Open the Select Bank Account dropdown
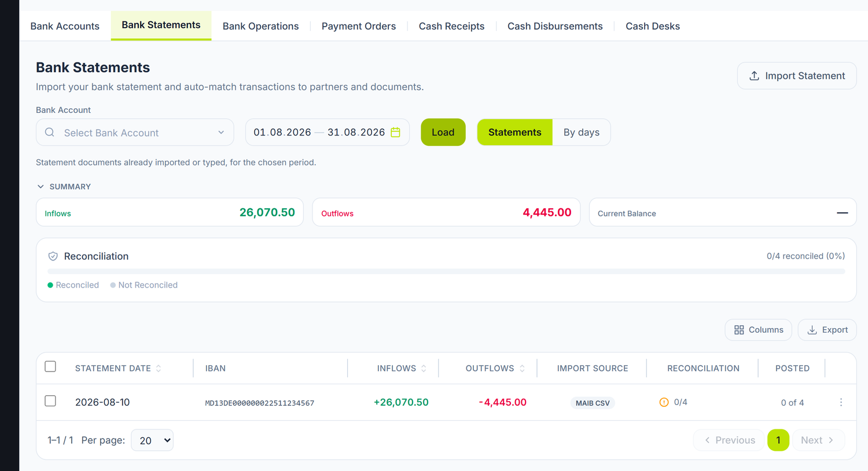 coord(135,133)
